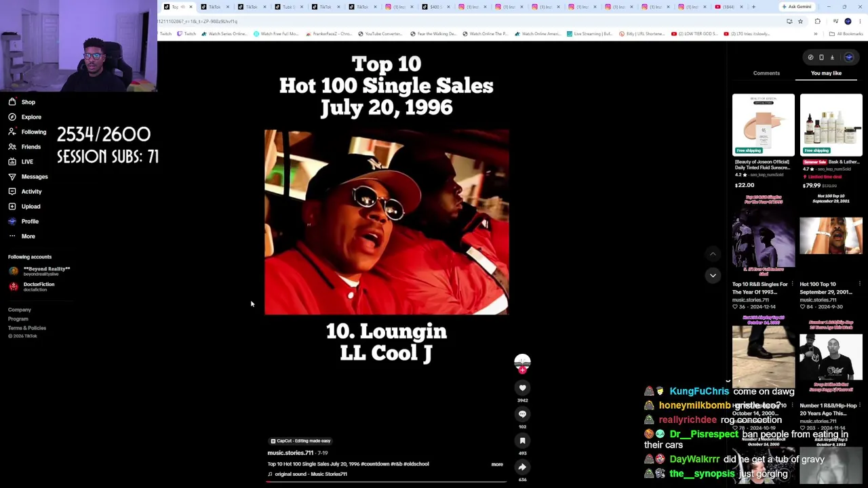
Task: Open Hot 100 Top 10 September 29, 2001 video
Action: [831, 237]
